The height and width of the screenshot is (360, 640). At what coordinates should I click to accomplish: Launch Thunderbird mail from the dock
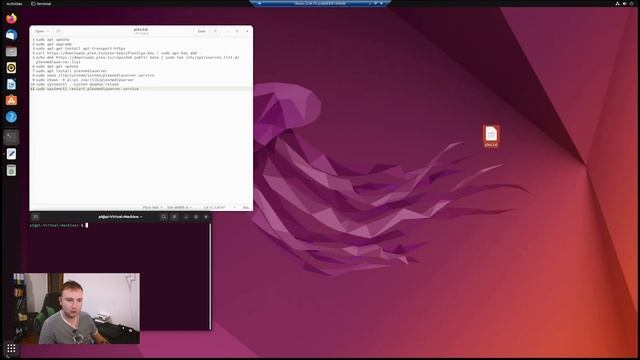click(x=11, y=35)
